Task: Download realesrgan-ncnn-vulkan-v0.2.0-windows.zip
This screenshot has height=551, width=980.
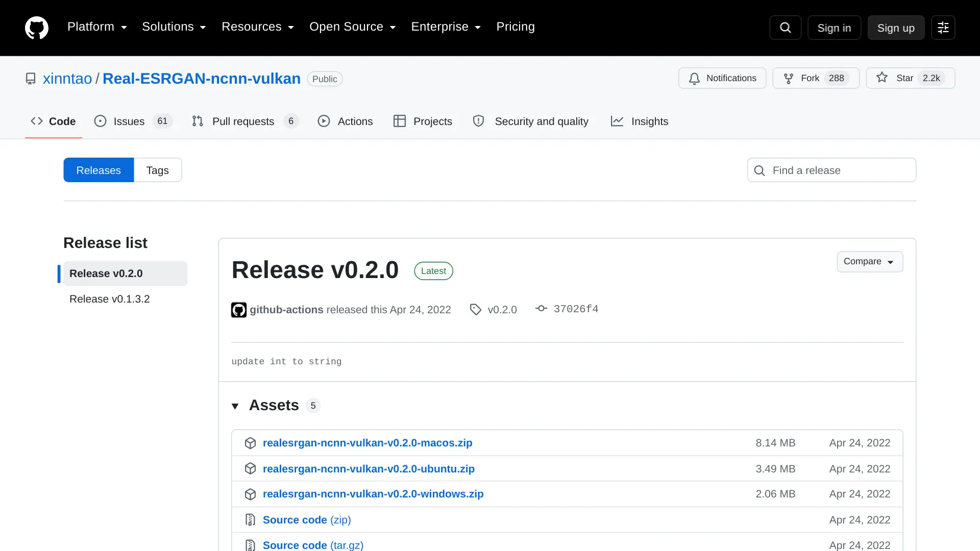Action: click(x=373, y=494)
